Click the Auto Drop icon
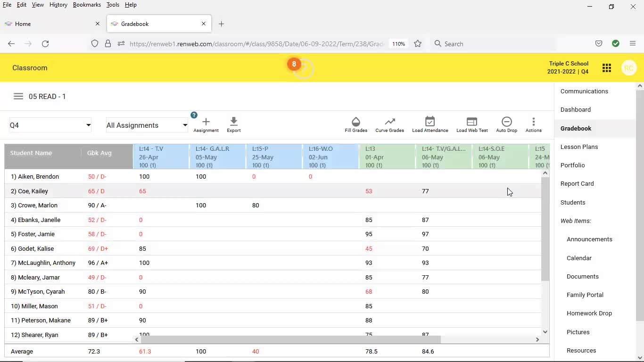Screen dimensions: 644x362 point(507,122)
